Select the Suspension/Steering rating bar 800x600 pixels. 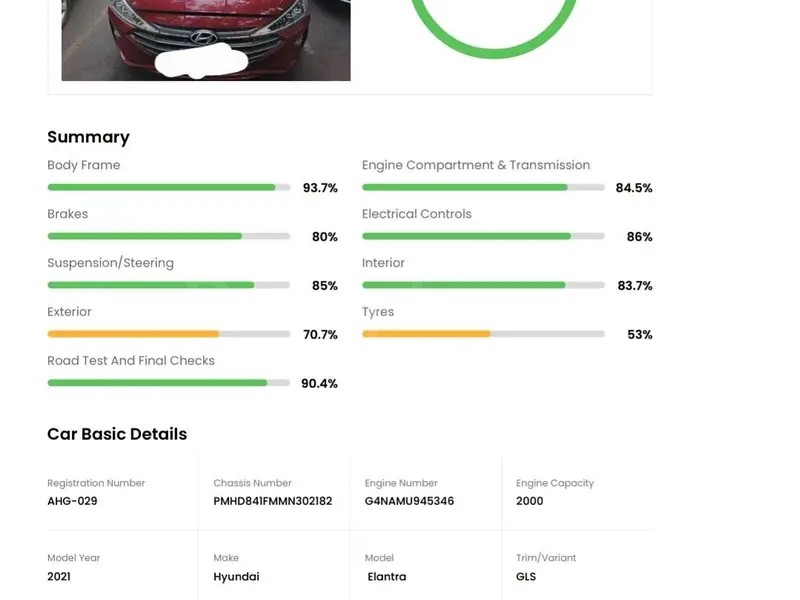(x=168, y=285)
